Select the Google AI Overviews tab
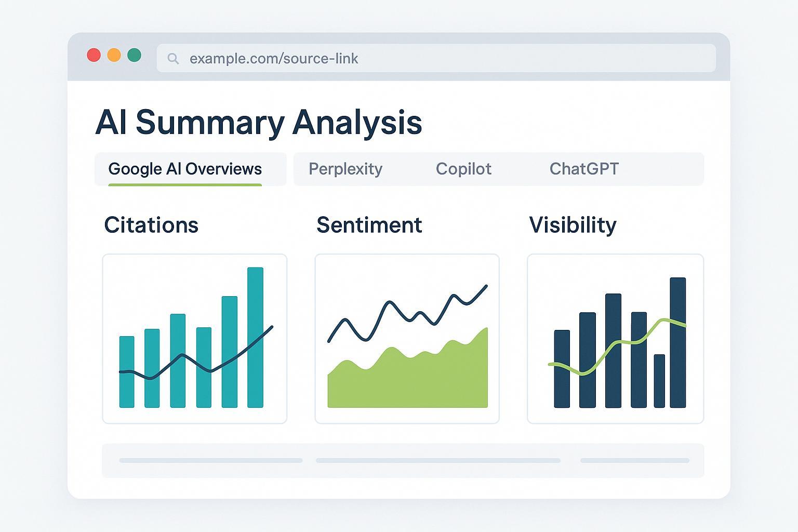The image size is (798, 532). pos(185,169)
